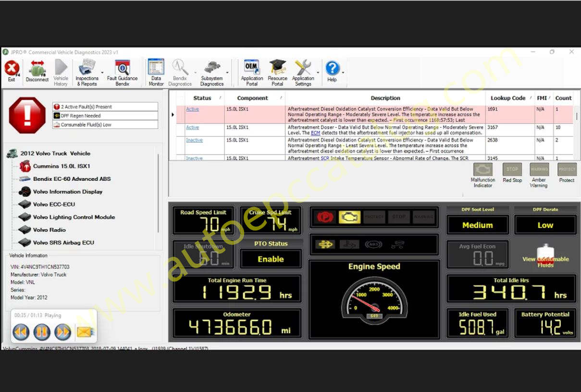This screenshot has height=392, width=581.
Task: Open Application Settings
Action: click(303, 73)
